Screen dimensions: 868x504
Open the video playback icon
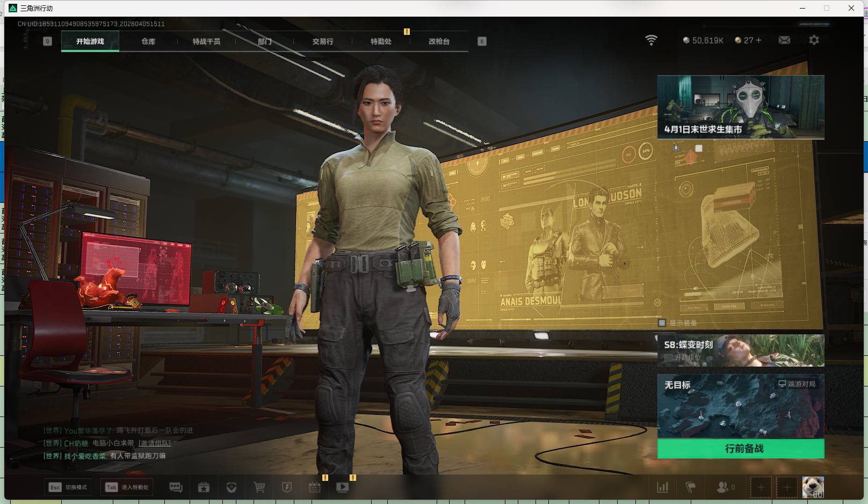(x=343, y=487)
